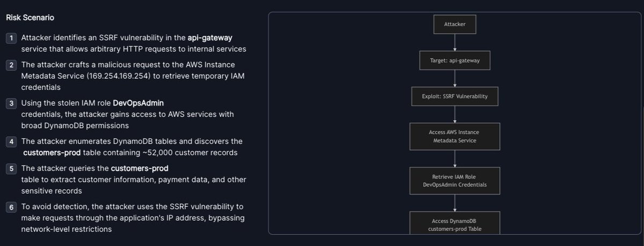Click the text '~52,000 customer records'
The width and height of the screenshot is (644, 246).
pyautogui.click(x=193, y=152)
